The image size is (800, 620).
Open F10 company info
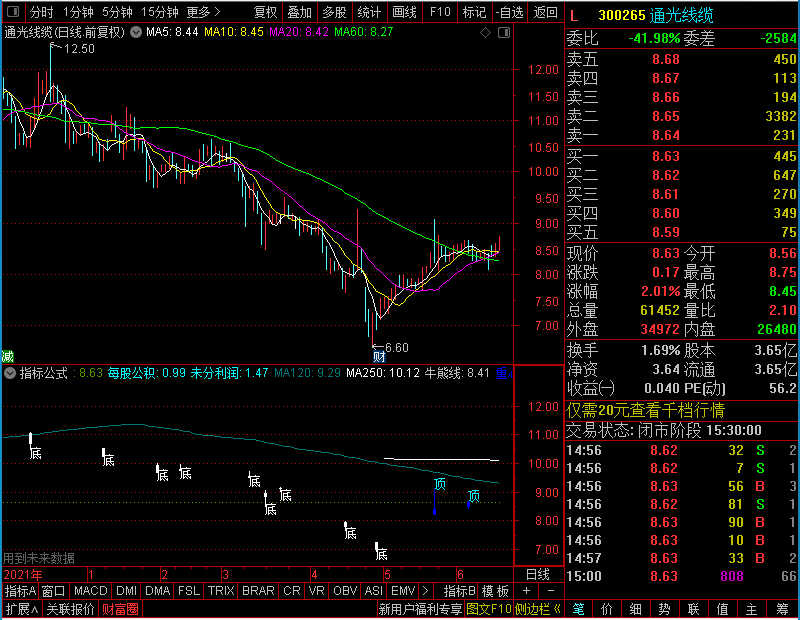440,12
